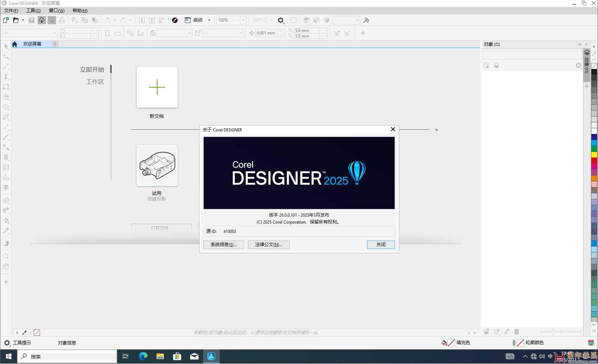598x364 pixels.
Task: Click the Publish to PDF icon
Action: (162, 20)
